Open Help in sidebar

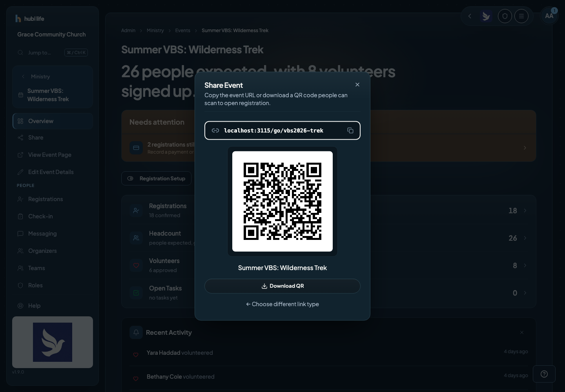(53, 306)
